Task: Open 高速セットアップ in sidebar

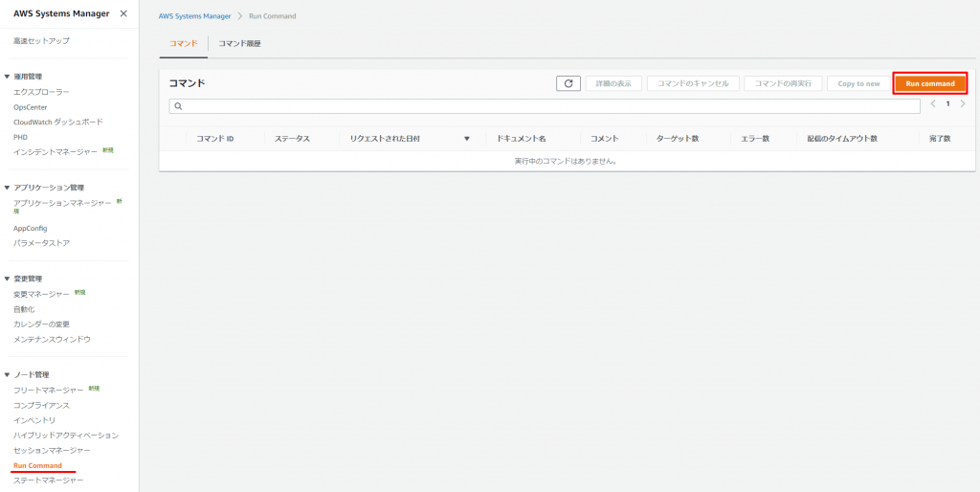Action: click(x=41, y=40)
